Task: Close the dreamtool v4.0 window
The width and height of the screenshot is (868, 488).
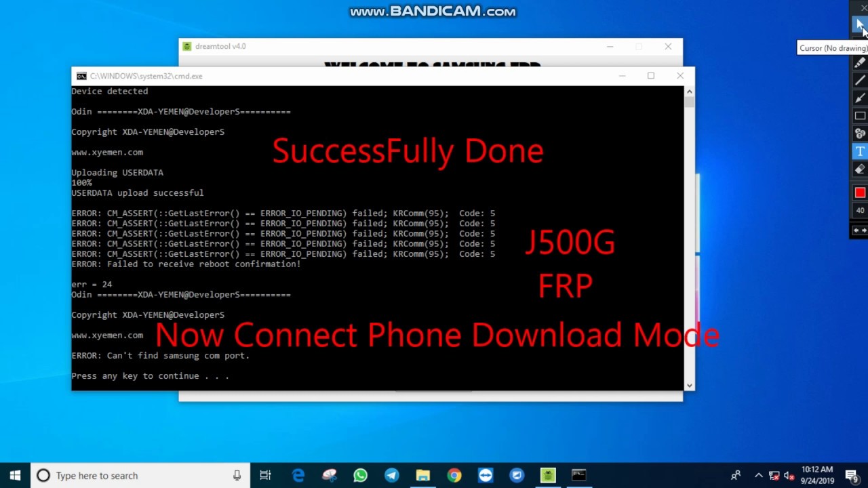Action: (x=668, y=46)
